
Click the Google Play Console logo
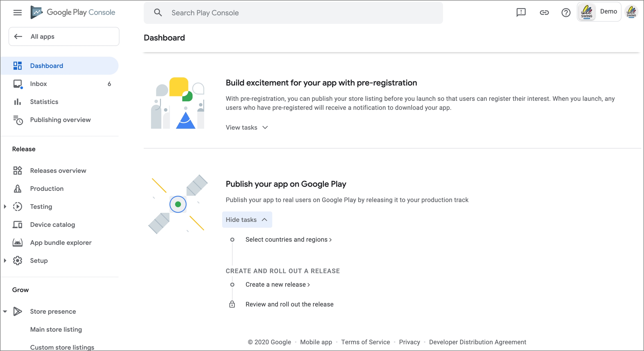[73, 12]
